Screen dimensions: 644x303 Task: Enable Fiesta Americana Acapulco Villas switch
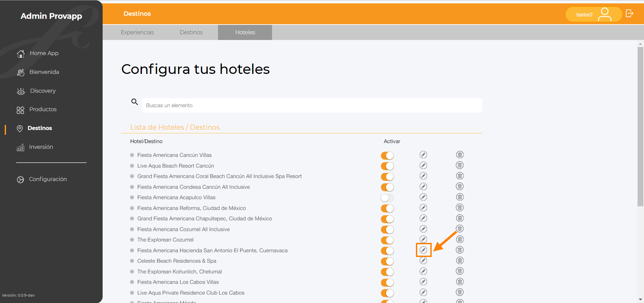click(x=387, y=198)
